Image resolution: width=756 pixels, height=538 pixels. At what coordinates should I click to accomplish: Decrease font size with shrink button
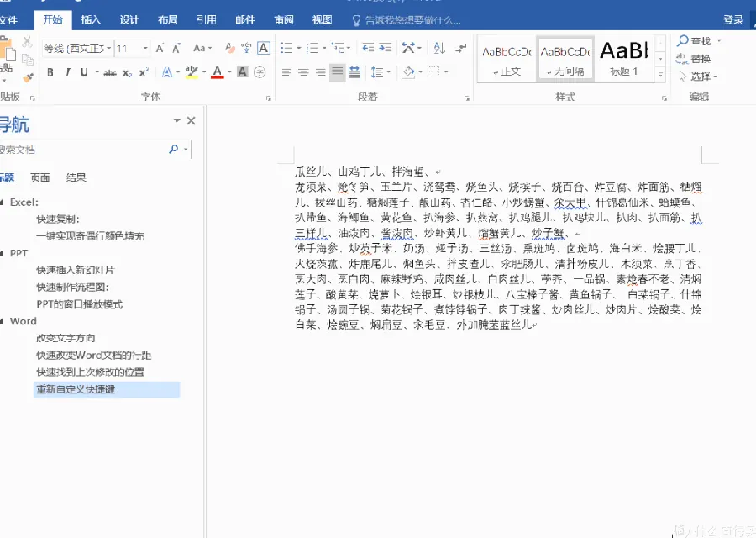(176, 48)
